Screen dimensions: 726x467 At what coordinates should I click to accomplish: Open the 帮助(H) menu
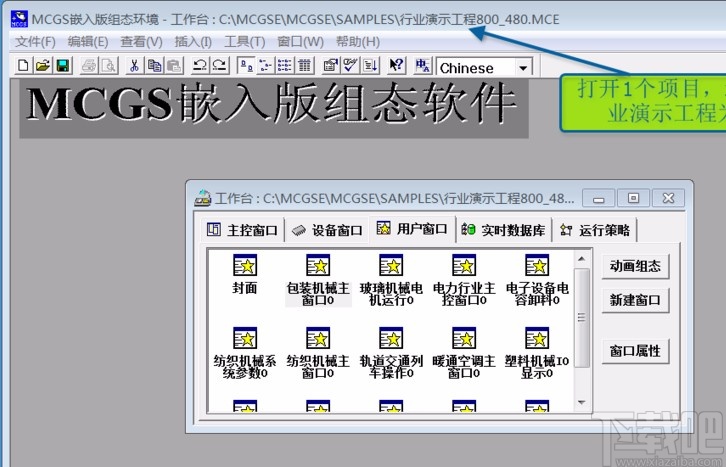(357, 42)
